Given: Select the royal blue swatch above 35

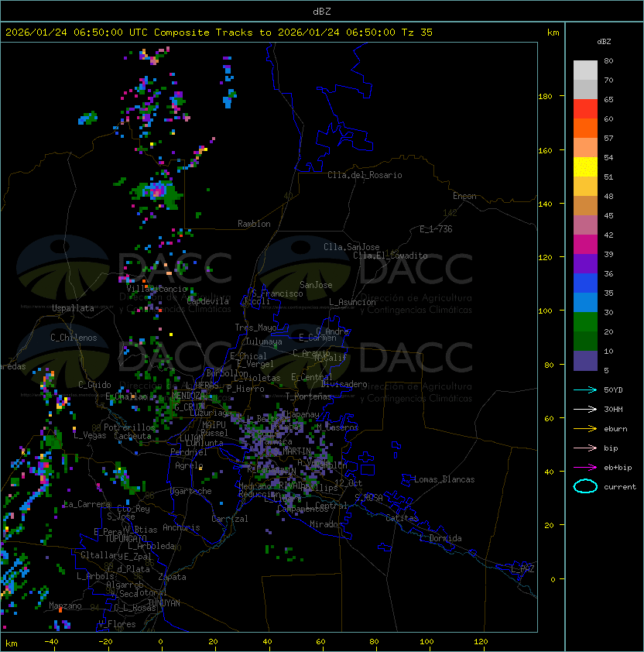Looking at the screenshot, I should tap(585, 283).
